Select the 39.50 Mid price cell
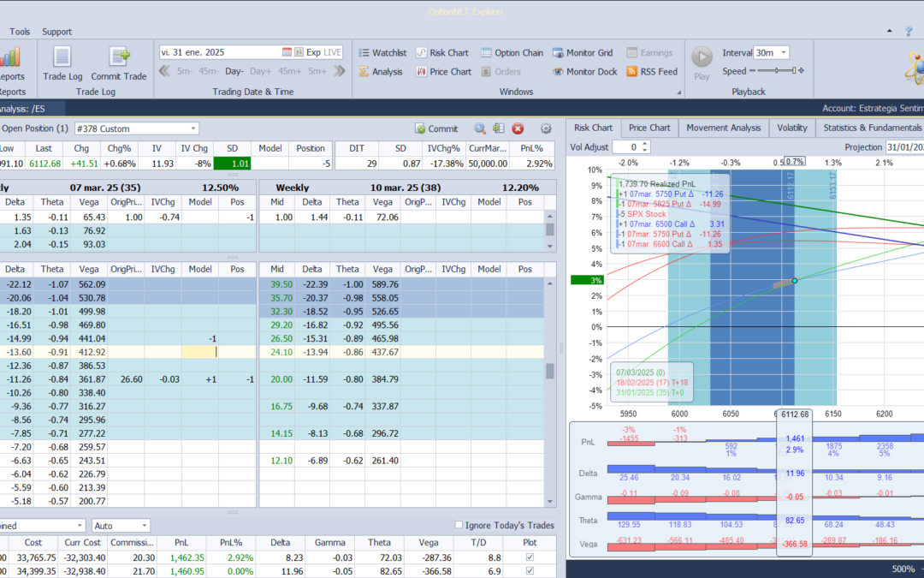924x578 pixels. (x=277, y=284)
